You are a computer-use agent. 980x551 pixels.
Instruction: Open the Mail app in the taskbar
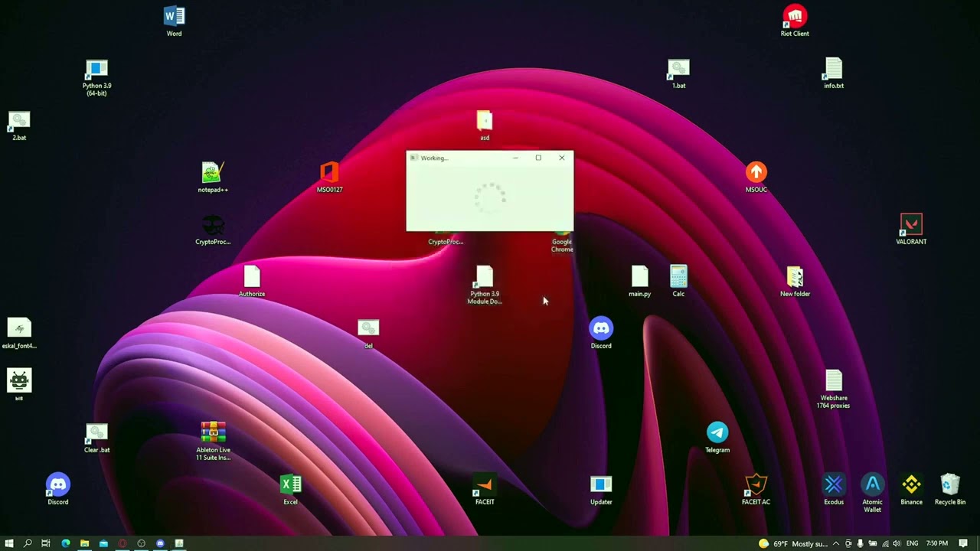pos(103,543)
